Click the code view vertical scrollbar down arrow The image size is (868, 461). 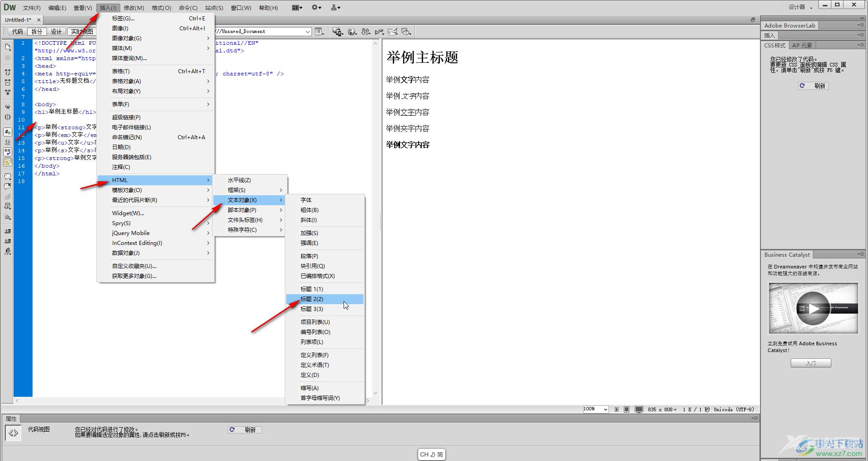point(375,393)
